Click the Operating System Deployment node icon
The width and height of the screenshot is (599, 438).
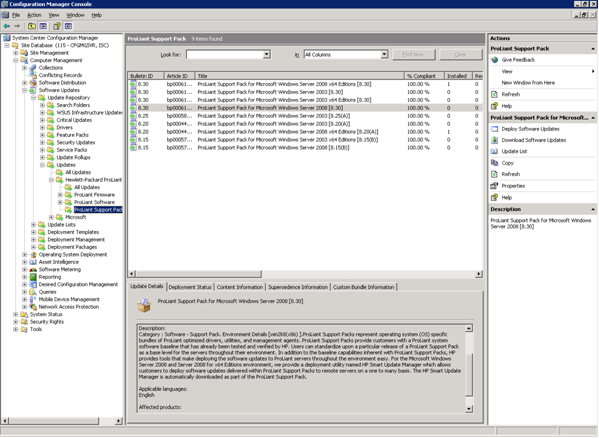pyautogui.click(x=33, y=255)
